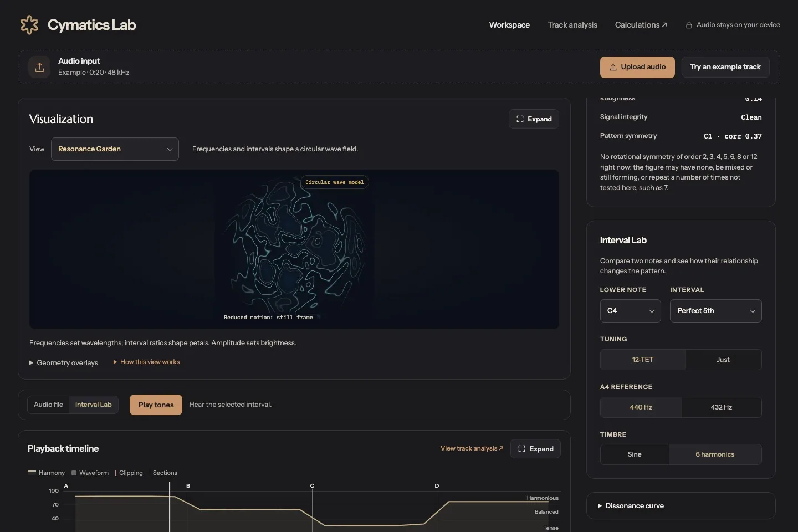
Task: Open the Lower note dropdown set to C4
Action: (x=631, y=311)
